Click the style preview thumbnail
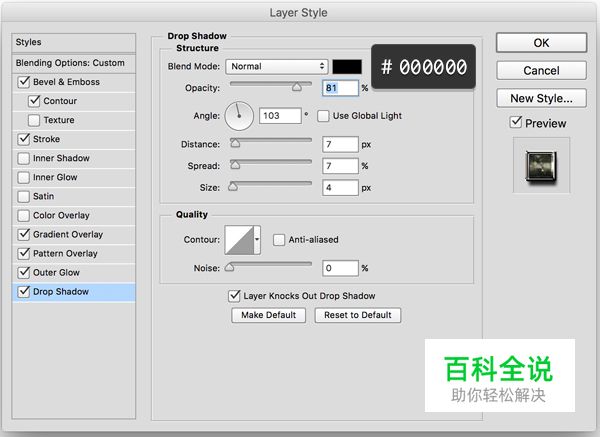The height and width of the screenshot is (437, 600). 541,166
